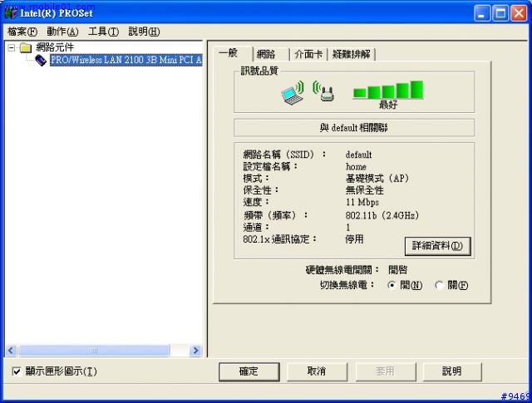
Task: Click the 802.1x protocol value 停用
Action: point(355,239)
